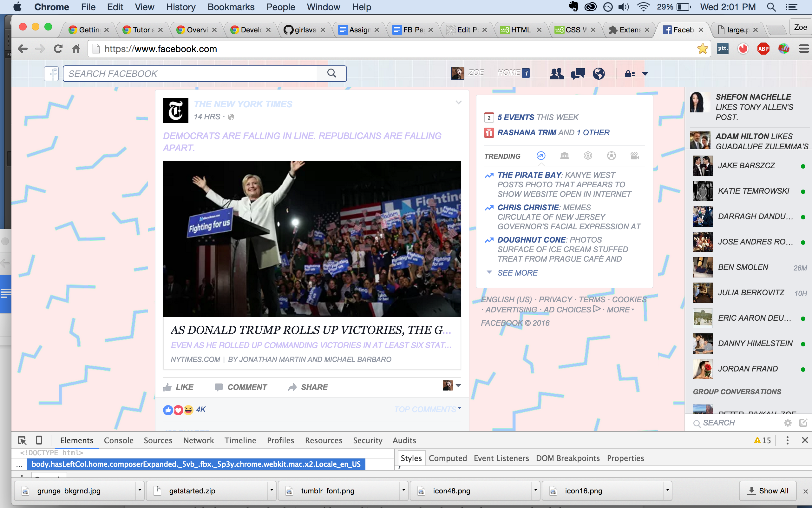This screenshot has height=508, width=812.
Task: Click Chris Christie trending link
Action: tap(528, 207)
